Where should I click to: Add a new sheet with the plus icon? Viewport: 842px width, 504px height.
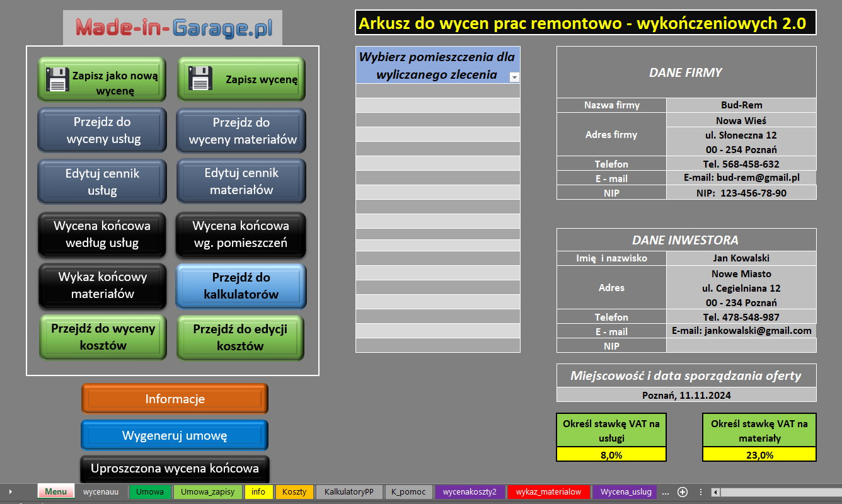[x=682, y=492]
